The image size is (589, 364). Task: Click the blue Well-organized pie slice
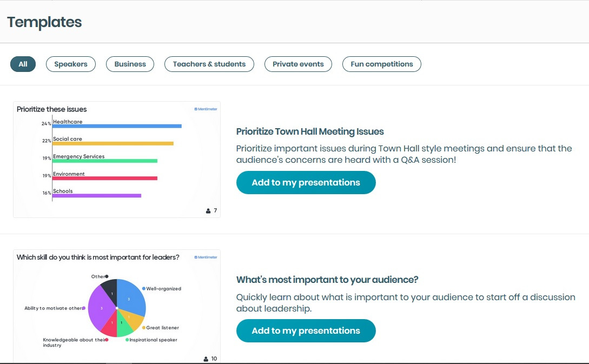(132, 297)
